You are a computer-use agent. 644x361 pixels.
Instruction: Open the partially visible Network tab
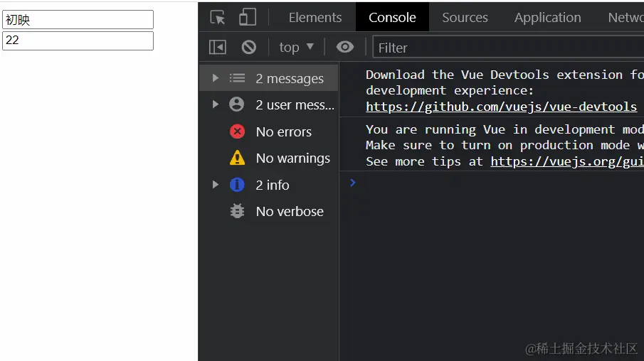pyautogui.click(x=625, y=17)
